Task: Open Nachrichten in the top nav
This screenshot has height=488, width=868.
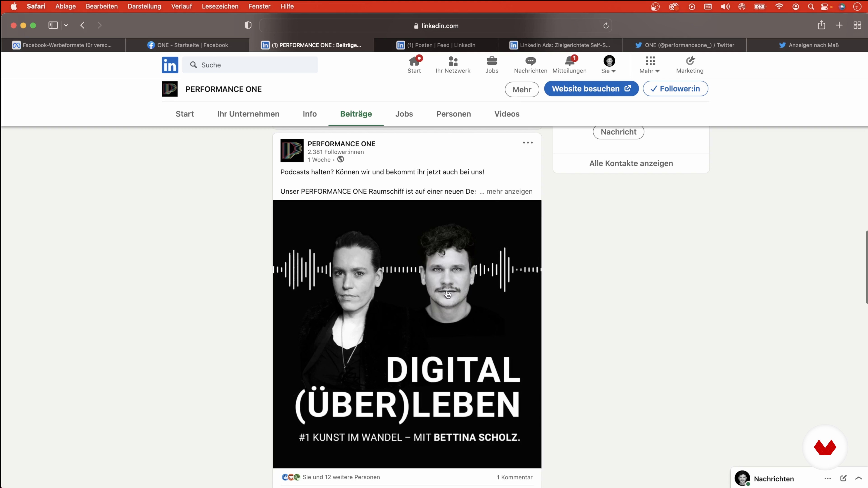Action: 530,65
